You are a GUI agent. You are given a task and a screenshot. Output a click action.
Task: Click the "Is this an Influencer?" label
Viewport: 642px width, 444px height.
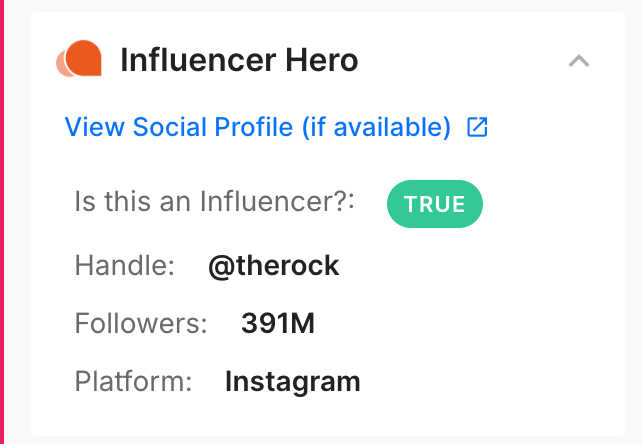tap(215, 203)
